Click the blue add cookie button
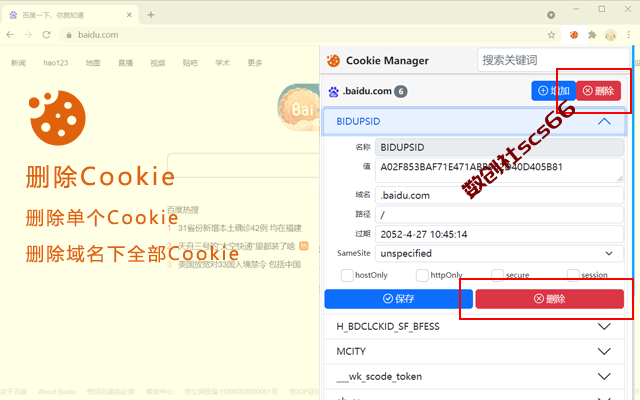 tap(553, 91)
